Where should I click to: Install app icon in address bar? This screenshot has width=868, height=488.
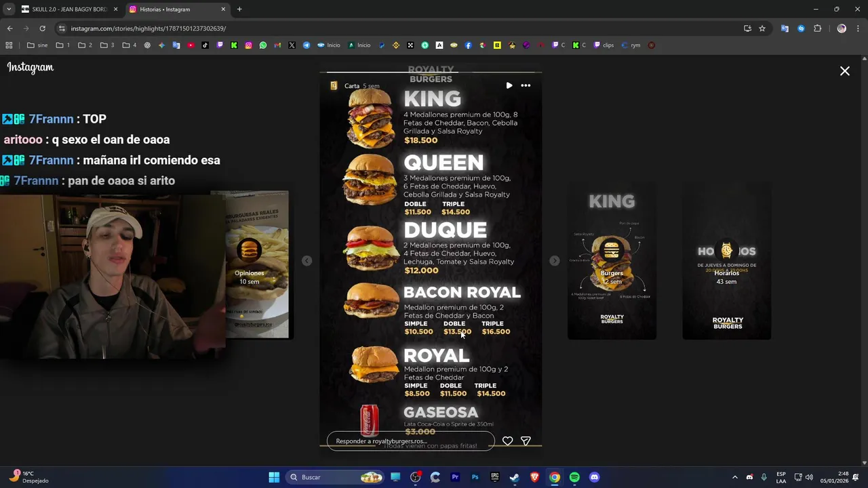point(747,28)
